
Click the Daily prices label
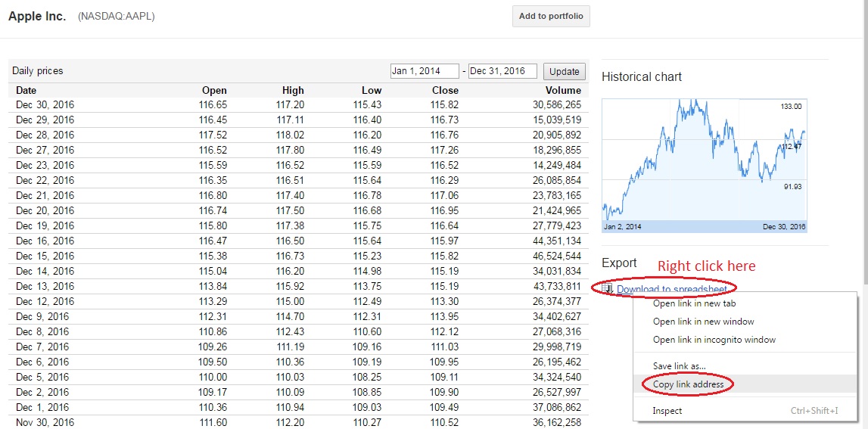38,71
